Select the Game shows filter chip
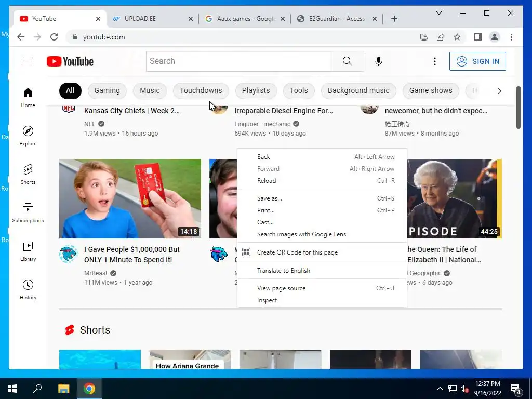This screenshot has width=532, height=399. point(431,90)
